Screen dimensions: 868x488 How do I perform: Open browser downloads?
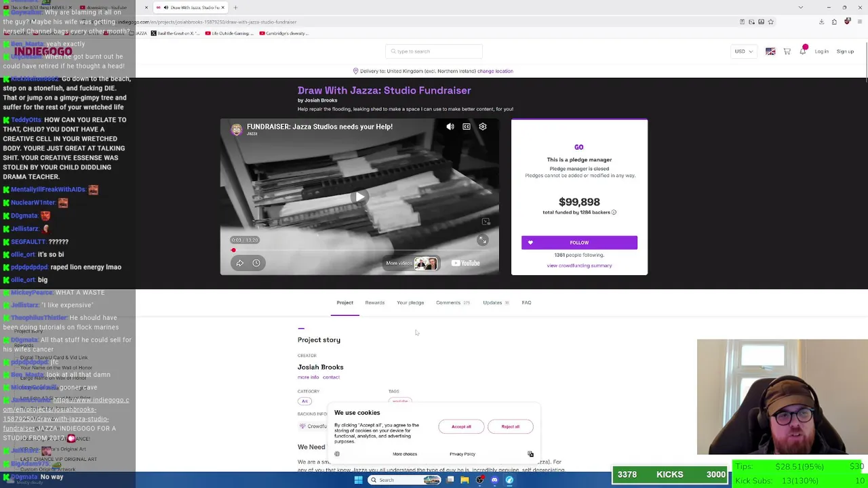click(x=821, y=22)
